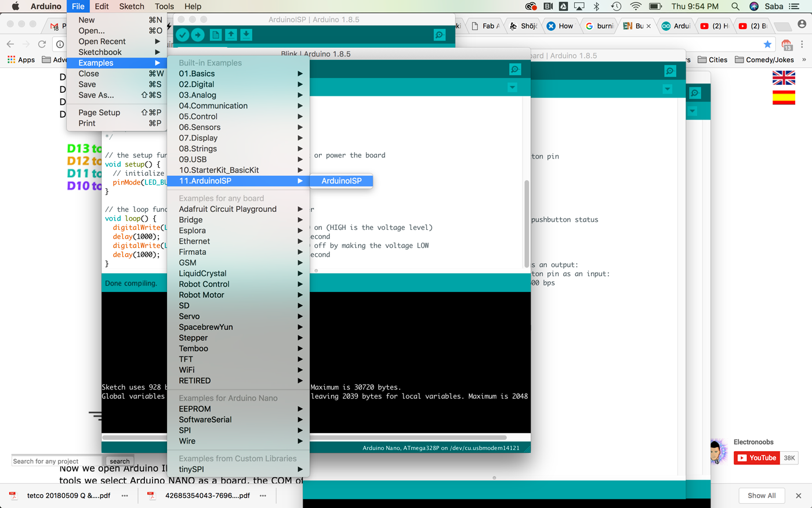Viewport: 812px width, 508px height.
Task: Expand the Sketchbook submenu
Action: click(117, 52)
